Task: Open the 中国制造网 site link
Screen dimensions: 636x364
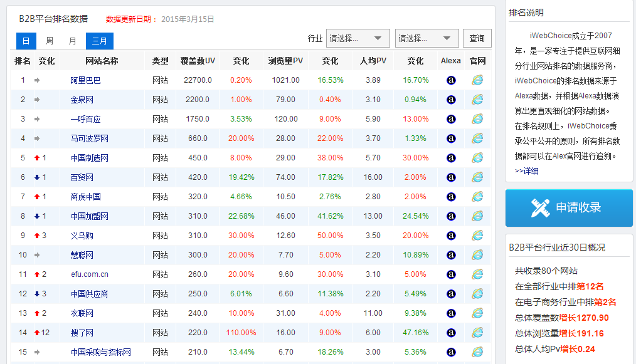Action: pyautogui.click(x=89, y=158)
